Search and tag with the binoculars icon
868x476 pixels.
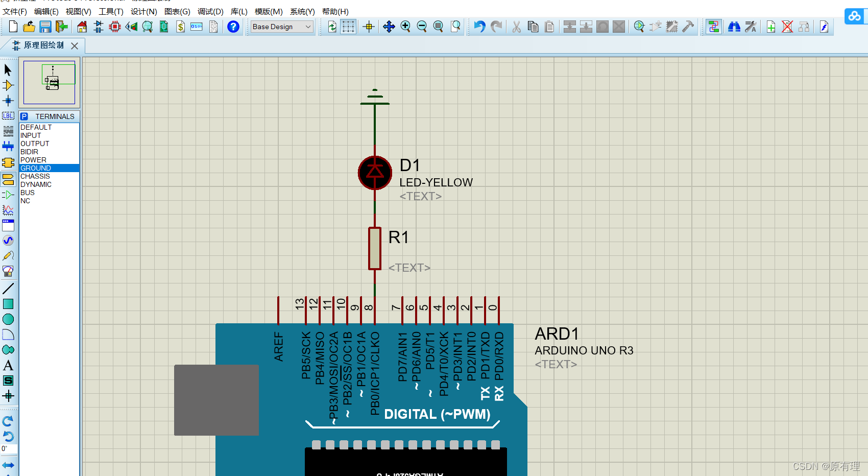pyautogui.click(x=734, y=27)
